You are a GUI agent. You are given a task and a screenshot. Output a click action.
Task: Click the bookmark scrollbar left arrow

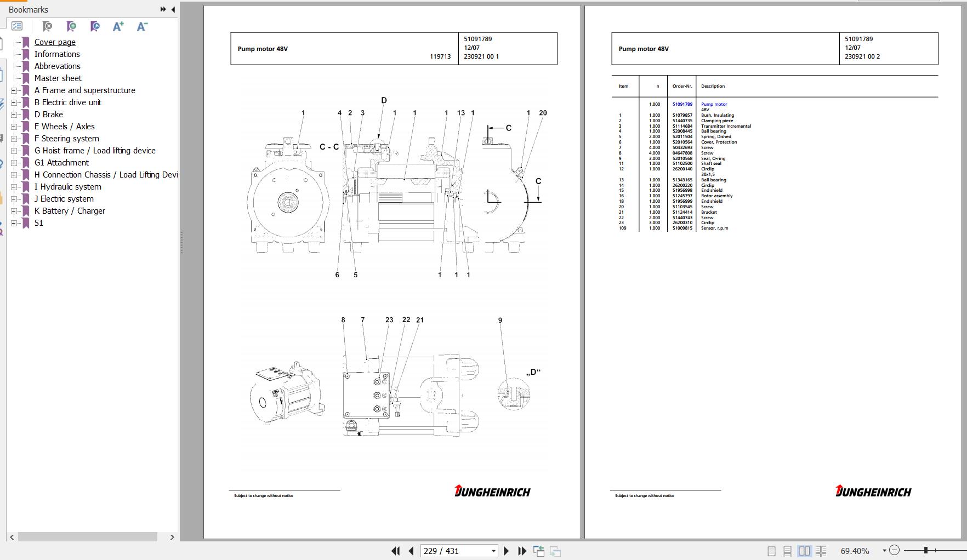12,537
